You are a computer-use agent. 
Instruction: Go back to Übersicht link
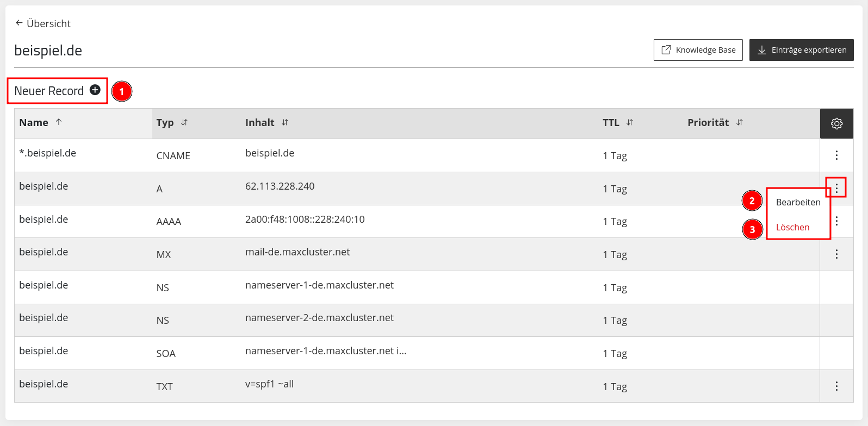pos(48,23)
